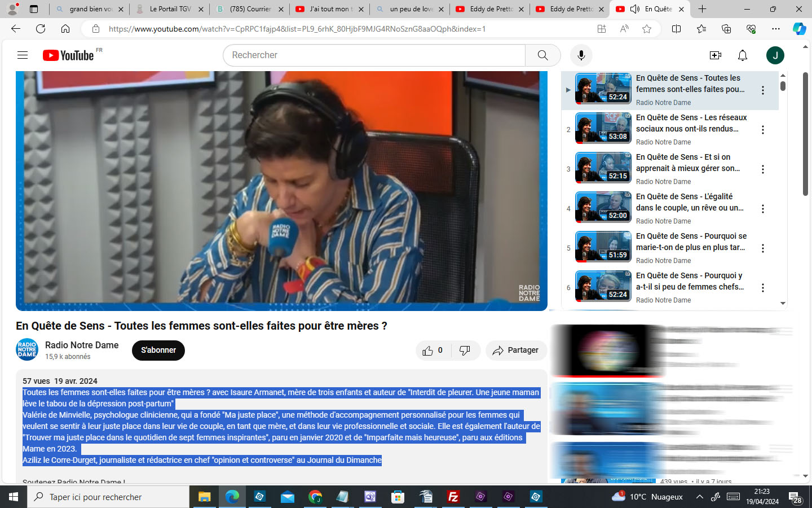Open weather widget 10°C Nuageux

tap(647, 497)
